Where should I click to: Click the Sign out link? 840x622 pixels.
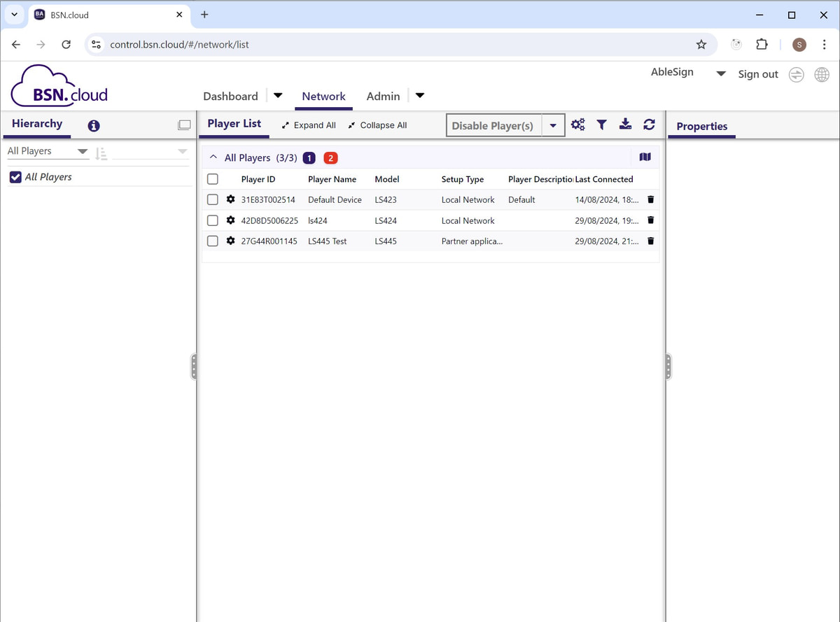[757, 74]
